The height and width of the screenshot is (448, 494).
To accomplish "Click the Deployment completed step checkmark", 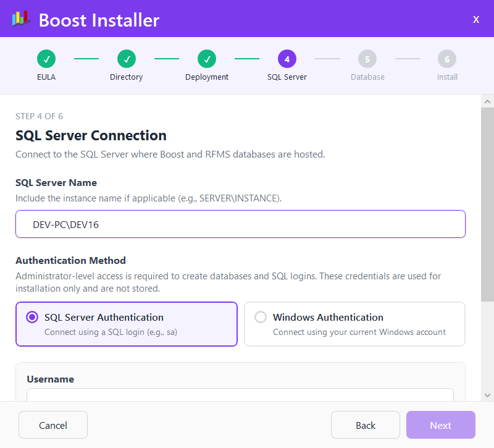I will click(207, 59).
